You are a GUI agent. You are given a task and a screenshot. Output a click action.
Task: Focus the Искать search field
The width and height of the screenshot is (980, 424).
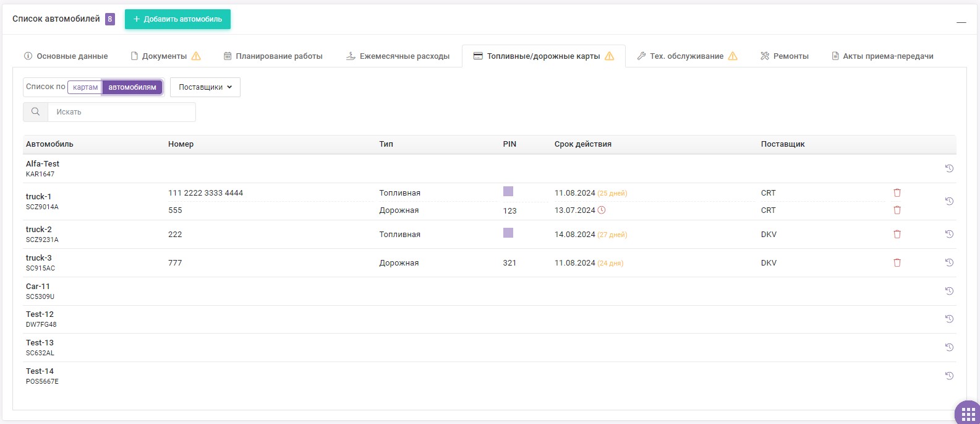122,112
